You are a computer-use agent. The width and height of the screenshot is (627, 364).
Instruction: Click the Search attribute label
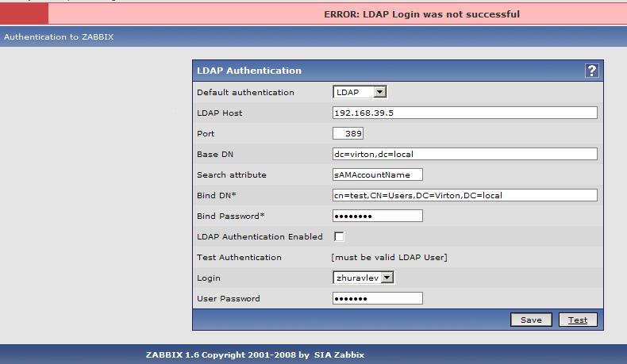[232, 175]
